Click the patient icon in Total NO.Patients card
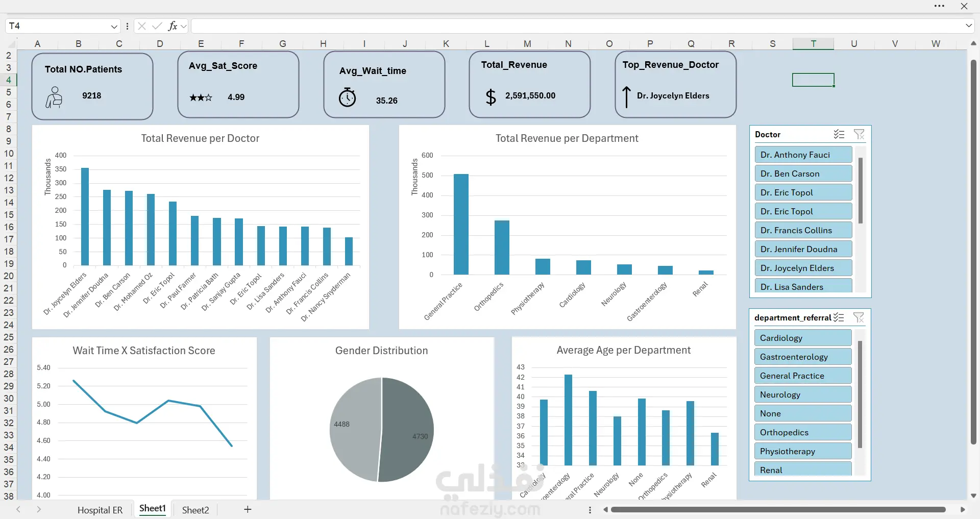Image resolution: width=980 pixels, height=519 pixels. (54, 97)
